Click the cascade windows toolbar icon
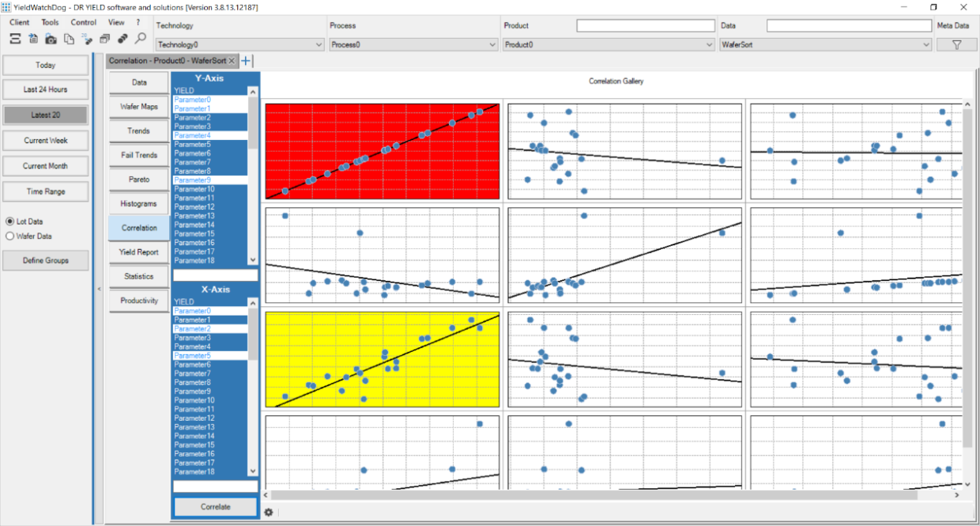Viewport: 980px width, 526px height. click(104, 39)
